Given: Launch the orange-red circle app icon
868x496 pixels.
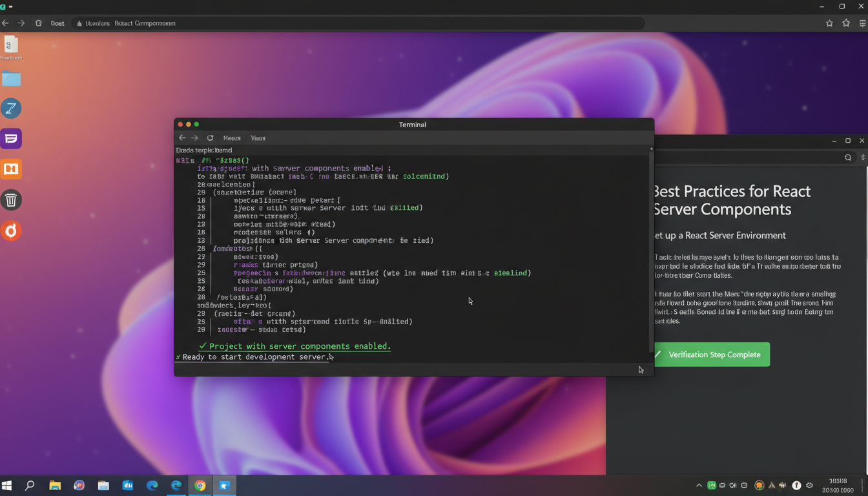Looking at the screenshot, I should coord(11,231).
